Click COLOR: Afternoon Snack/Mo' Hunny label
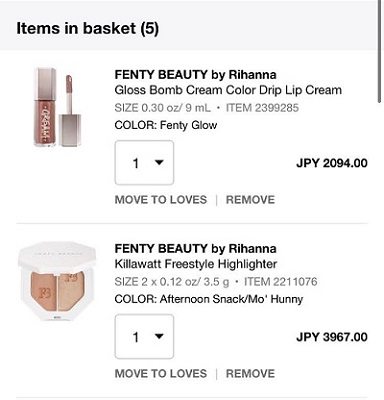384x400 pixels. [209, 299]
